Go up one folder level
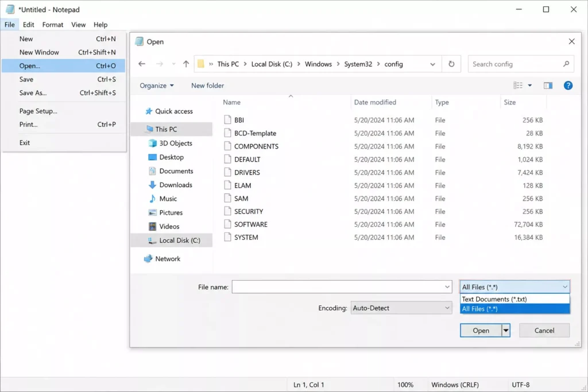Viewport: 588px width, 392px height. [186, 64]
